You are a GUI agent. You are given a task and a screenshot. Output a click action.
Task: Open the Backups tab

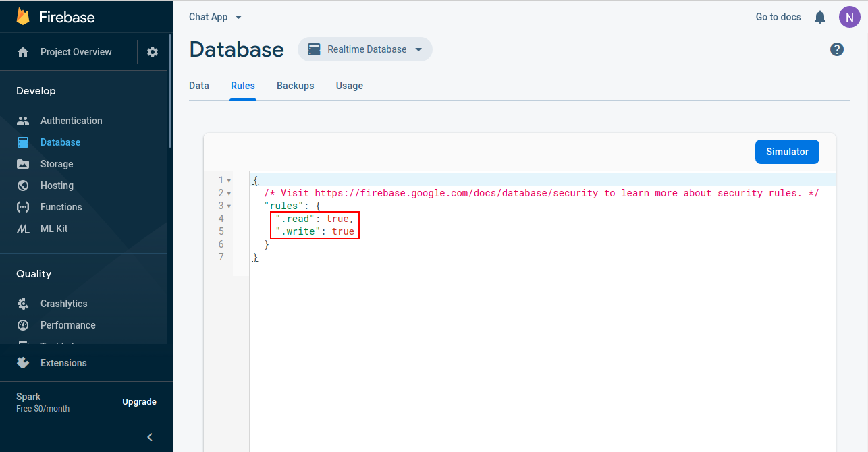point(295,86)
